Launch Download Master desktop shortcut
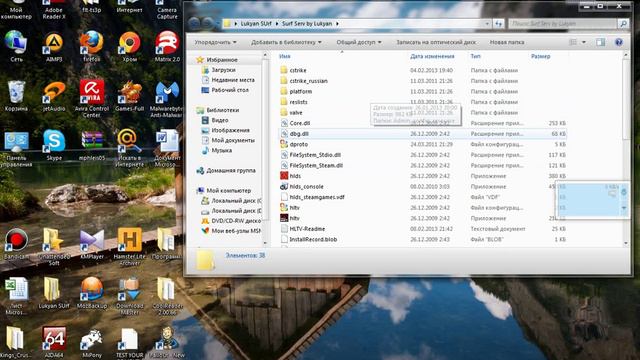Image resolution: width=640 pixels, height=360 pixels. pos(129,296)
